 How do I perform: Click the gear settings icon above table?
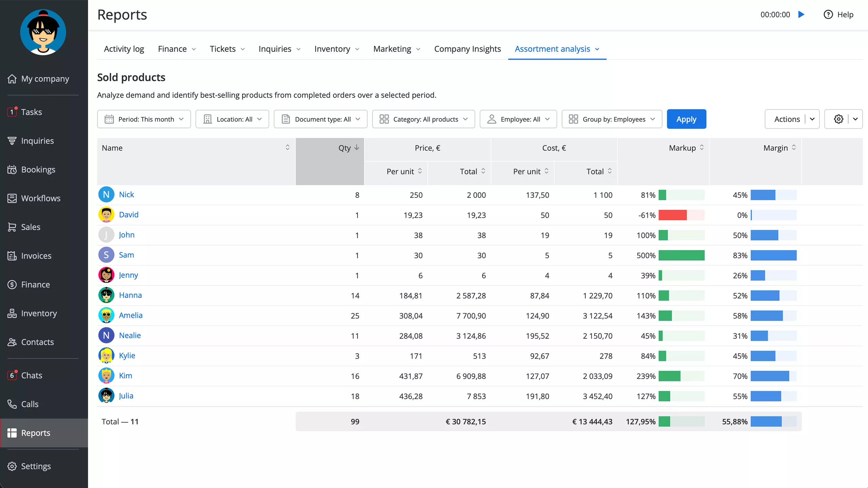tap(839, 119)
